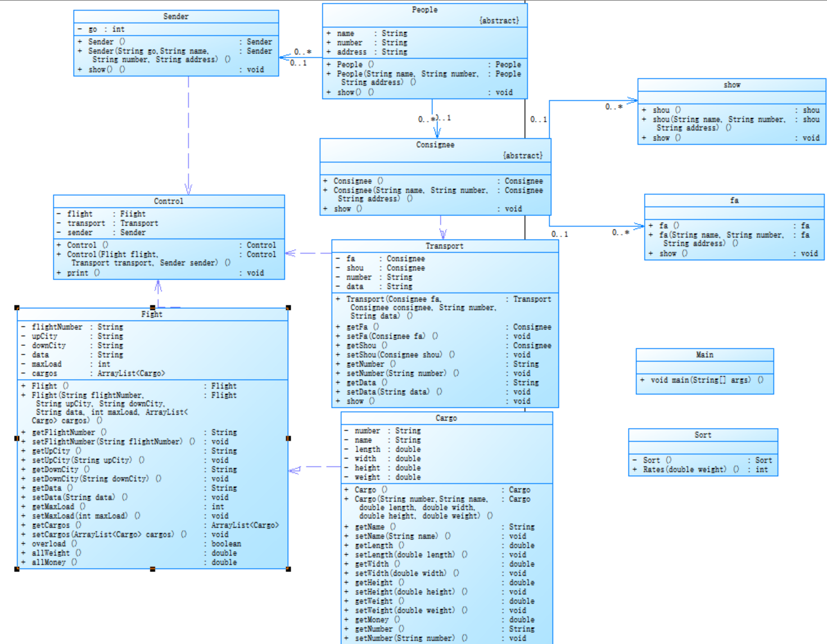The image size is (827, 644).
Task: Select the Sort class title
Action: coord(703,435)
